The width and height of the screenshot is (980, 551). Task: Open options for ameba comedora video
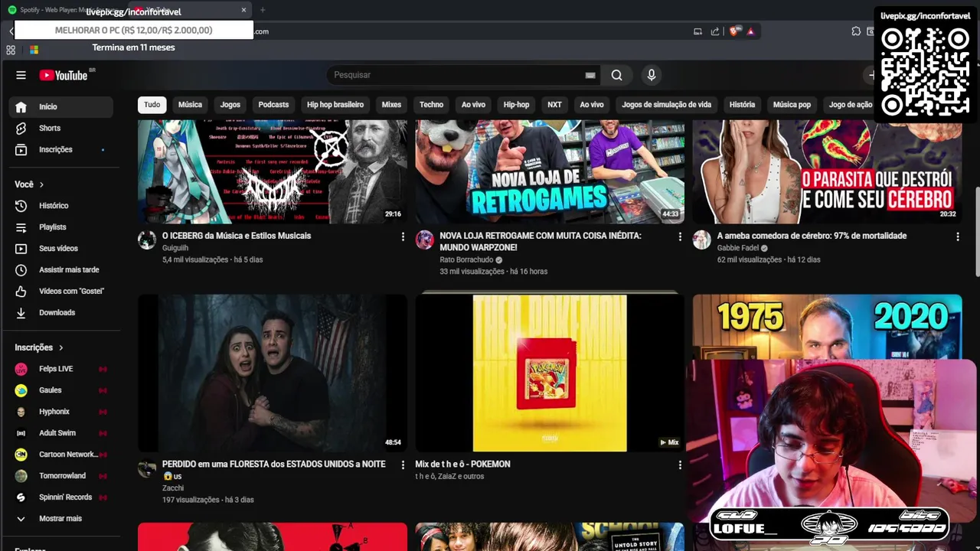(957, 237)
